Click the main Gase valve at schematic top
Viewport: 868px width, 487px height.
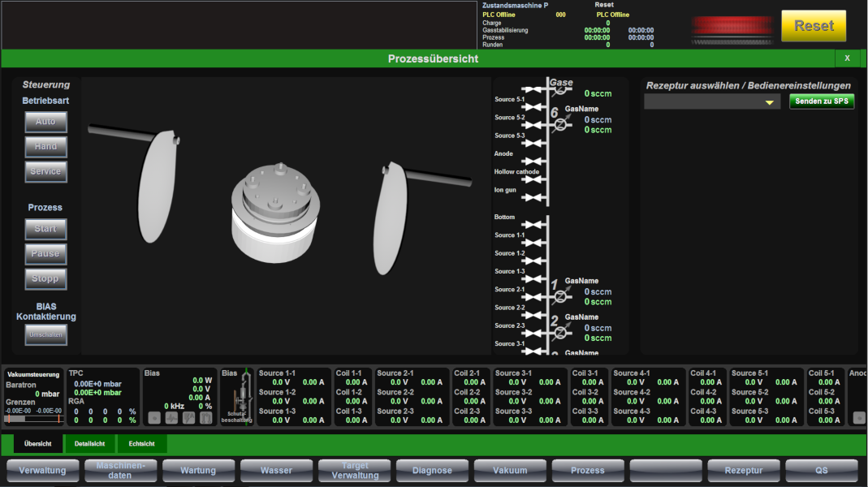(x=560, y=89)
